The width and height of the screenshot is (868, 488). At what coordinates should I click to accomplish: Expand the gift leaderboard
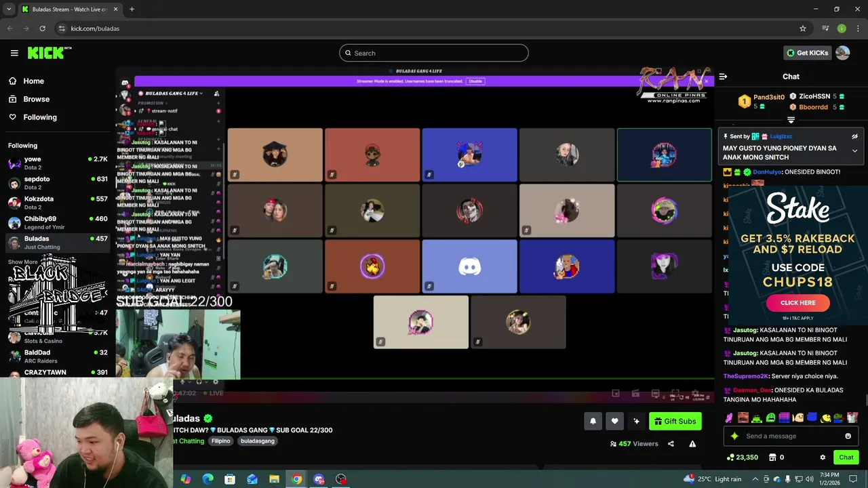791,120
